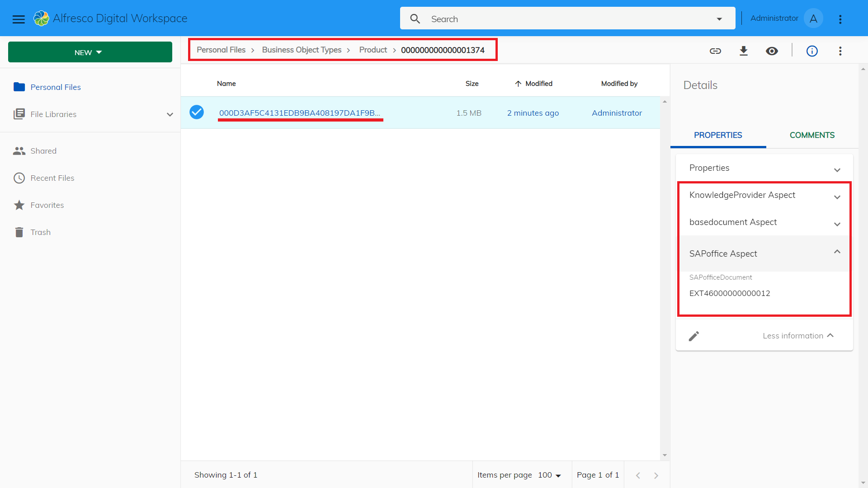Screen dimensions: 868x488
Task: Edit properties with the pencil icon
Action: click(x=694, y=336)
